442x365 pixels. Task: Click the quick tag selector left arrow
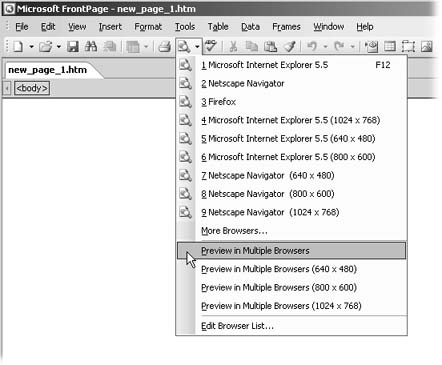pyautogui.click(x=7, y=88)
